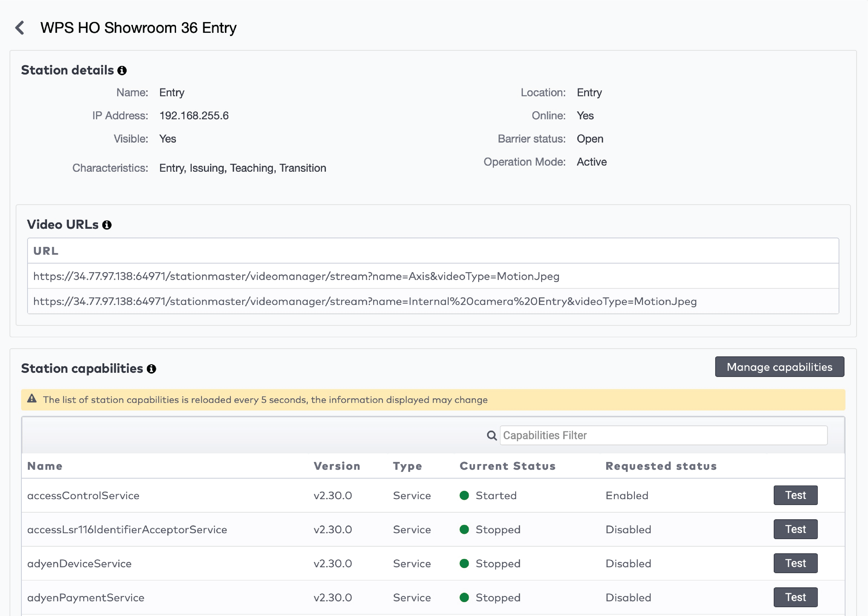Test the accessLsr116IdentifierAcceptorService capability
This screenshot has width=868, height=616.
coord(795,529)
